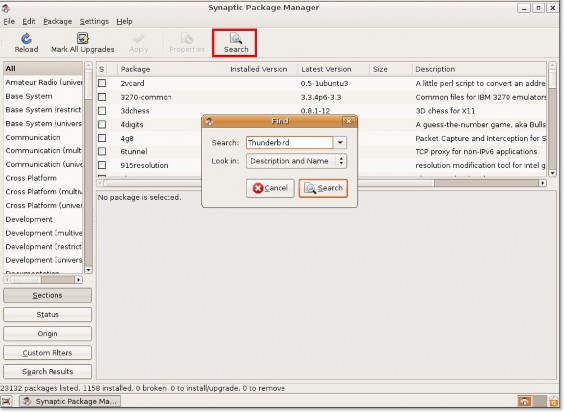Open the Look in dropdown
This screenshot has height=412, width=564.
pyautogui.click(x=296, y=161)
